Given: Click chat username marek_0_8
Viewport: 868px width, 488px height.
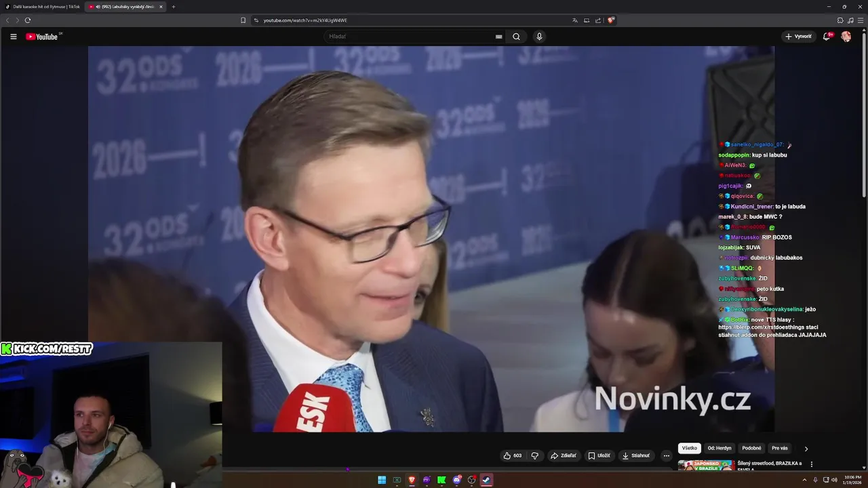Looking at the screenshot, I should (x=732, y=217).
